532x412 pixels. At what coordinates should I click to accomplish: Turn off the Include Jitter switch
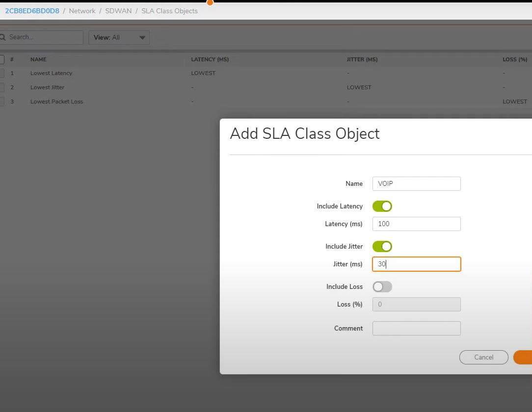click(x=382, y=247)
